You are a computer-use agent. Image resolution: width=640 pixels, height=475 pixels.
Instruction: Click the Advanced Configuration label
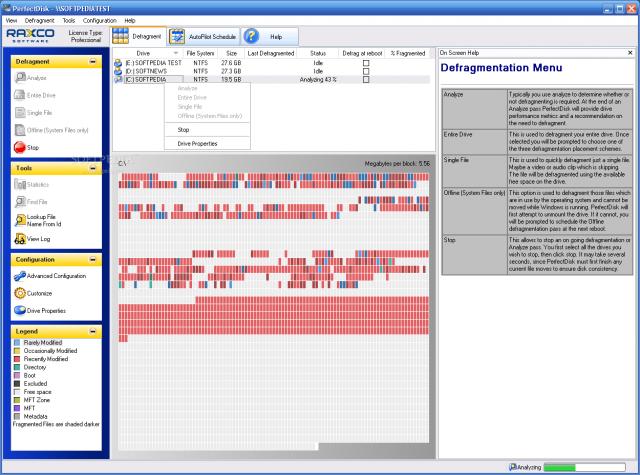click(56, 276)
